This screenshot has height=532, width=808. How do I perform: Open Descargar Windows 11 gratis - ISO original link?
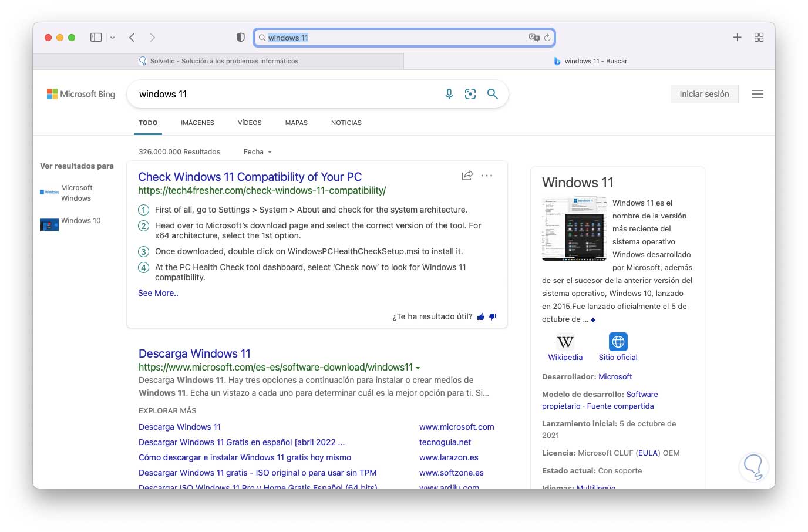pyautogui.click(x=257, y=473)
